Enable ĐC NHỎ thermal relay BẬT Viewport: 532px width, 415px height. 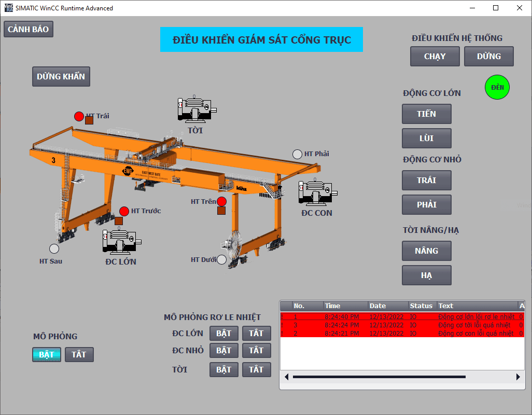click(224, 351)
